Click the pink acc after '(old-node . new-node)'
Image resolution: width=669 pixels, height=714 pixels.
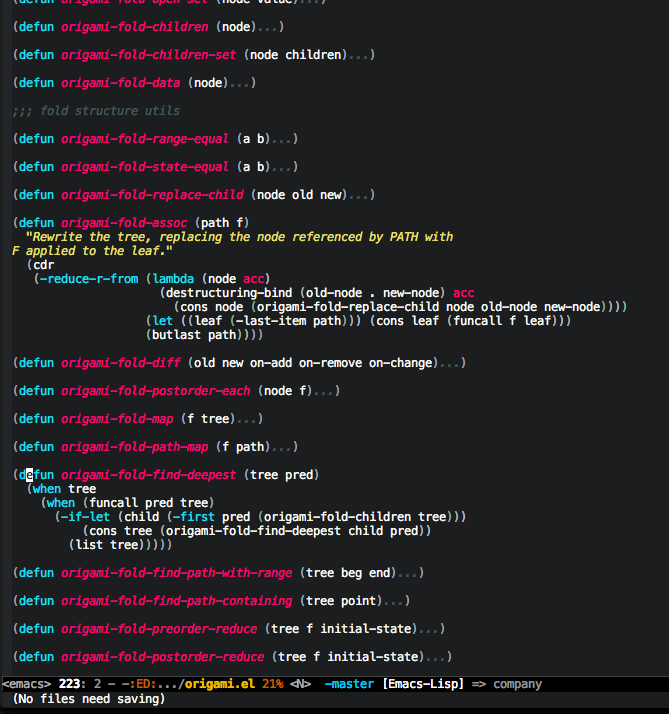click(464, 293)
